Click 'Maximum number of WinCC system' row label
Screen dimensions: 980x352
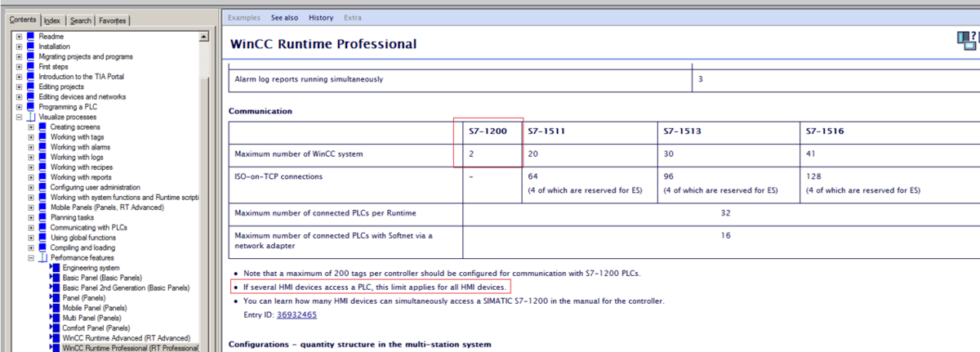point(298,154)
